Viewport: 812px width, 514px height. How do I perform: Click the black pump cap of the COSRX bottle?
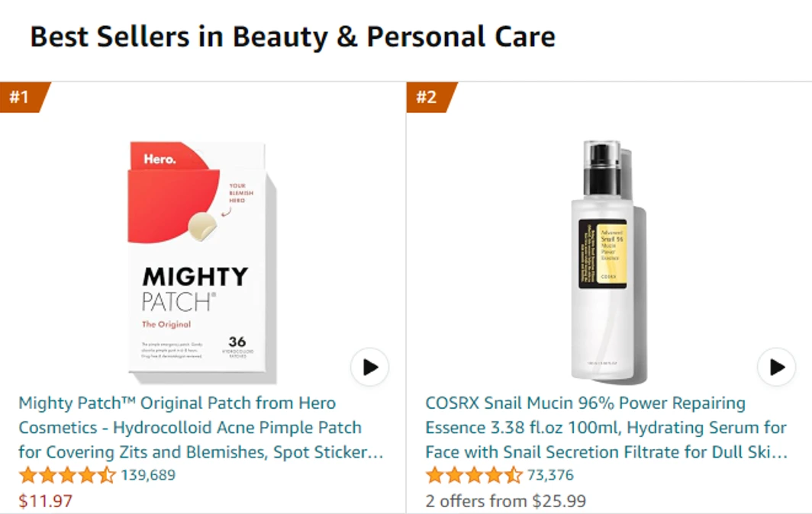(602, 170)
